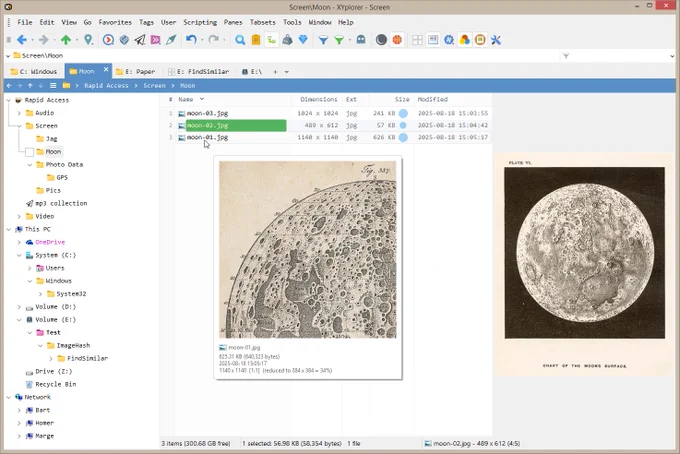Screen dimensions: 680x454
Task: Close the Moon tab
Action: point(106,69)
